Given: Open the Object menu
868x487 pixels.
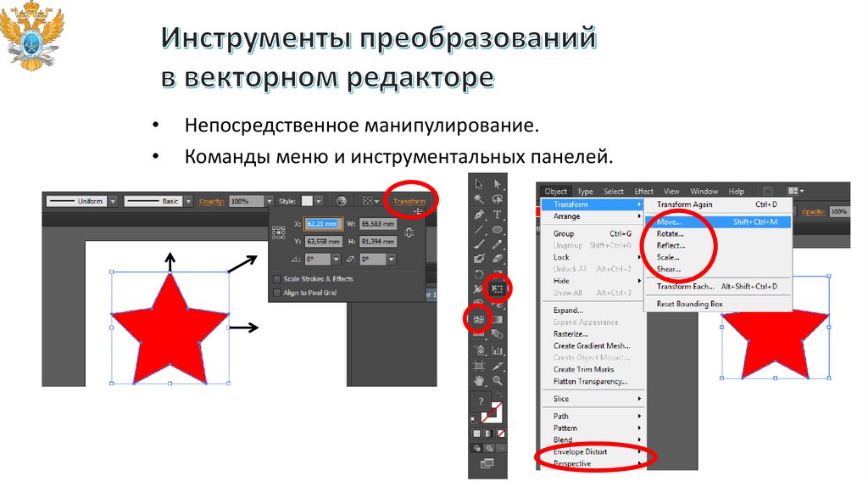Looking at the screenshot, I should (556, 191).
